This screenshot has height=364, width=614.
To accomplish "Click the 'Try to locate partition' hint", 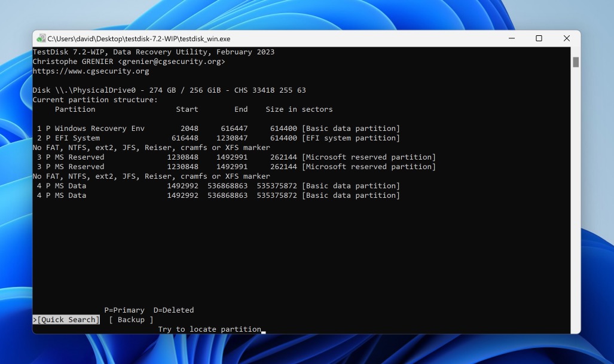I will (x=209, y=329).
